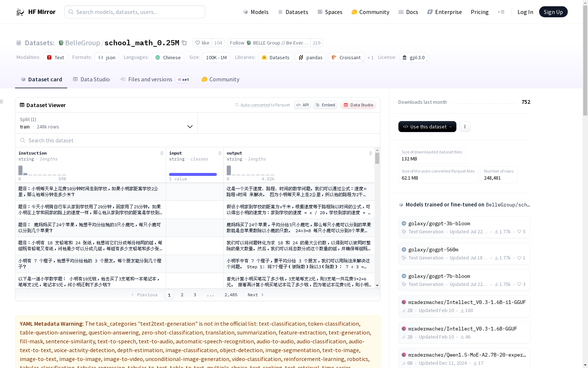This screenshot has height=368, width=588.
Task: Click the xet badge on Files and versions
Action: 183,79
